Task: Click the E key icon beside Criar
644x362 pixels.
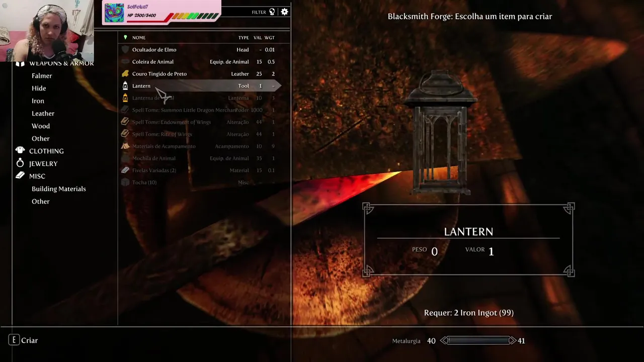Action: pos(14,340)
